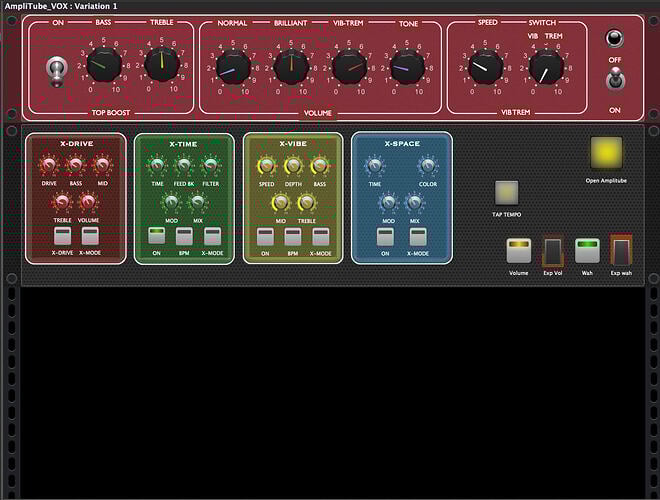Toggle the X-TIME pedal ON button
This screenshot has width=660, height=500.
pyautogui.click(x=156, y=237)
